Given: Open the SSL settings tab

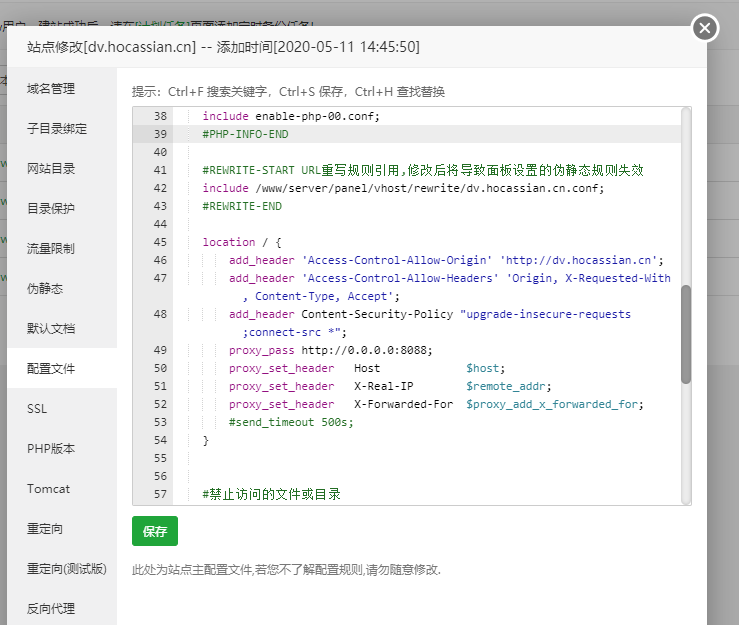Looking at the screenshot, I should (37, 408).
